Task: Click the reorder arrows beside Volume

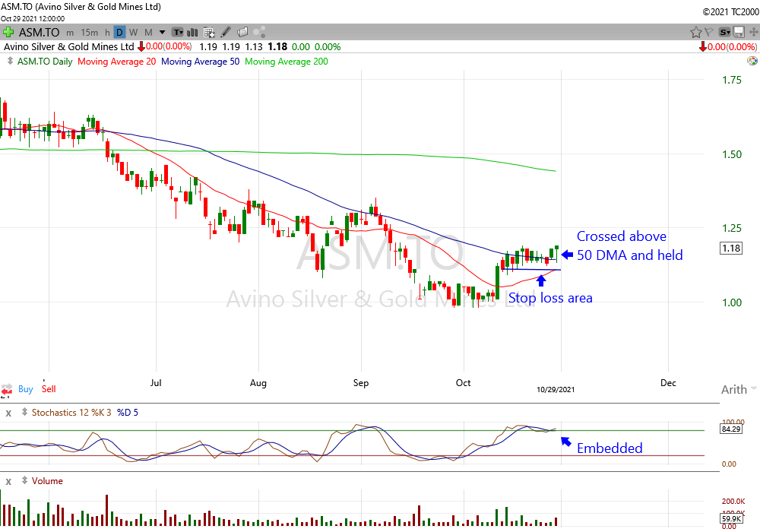Action: click(x=24, y=480)
